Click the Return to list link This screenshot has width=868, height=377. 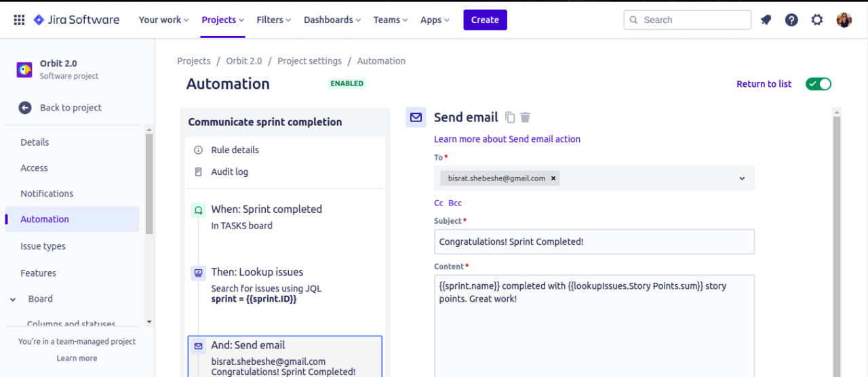coord(764,84)
